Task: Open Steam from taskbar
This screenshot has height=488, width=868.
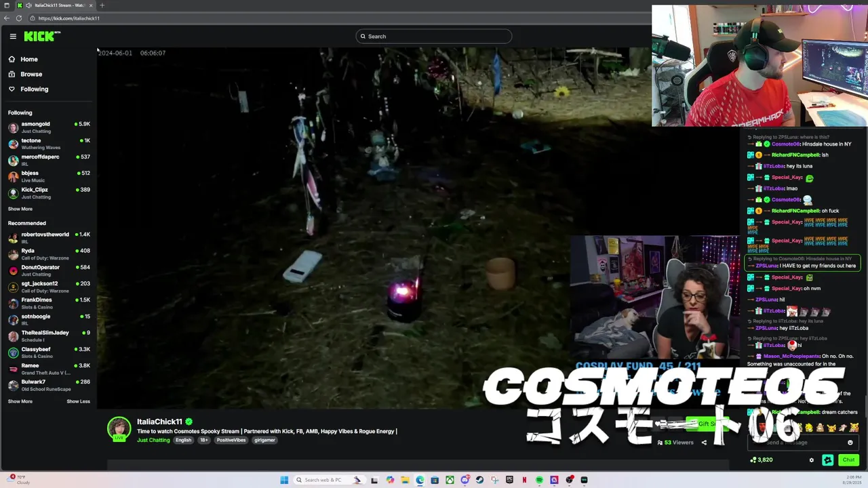Action: (x=479, y=480)
